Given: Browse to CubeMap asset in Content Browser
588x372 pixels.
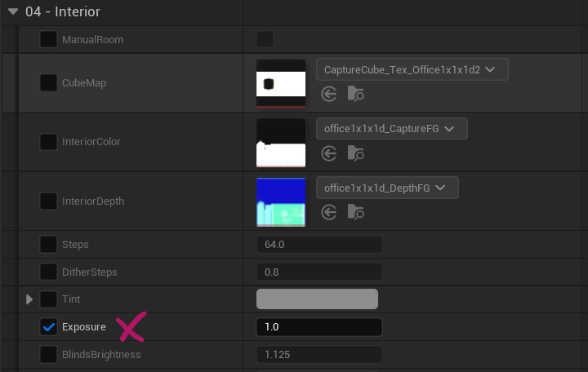Looking at the screenshot, I should coord(355,94).
